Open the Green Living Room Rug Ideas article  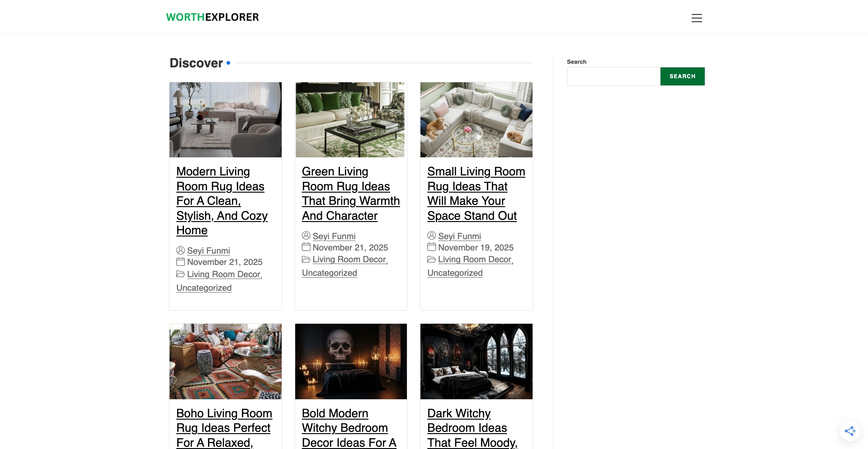coord(350,193)
